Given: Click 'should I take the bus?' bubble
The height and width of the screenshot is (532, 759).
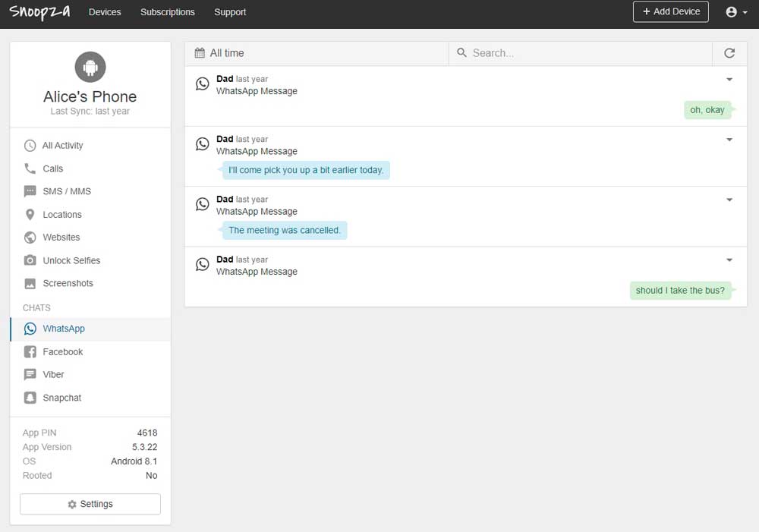Looking at the screenshot, I should [x=680, y=291].
